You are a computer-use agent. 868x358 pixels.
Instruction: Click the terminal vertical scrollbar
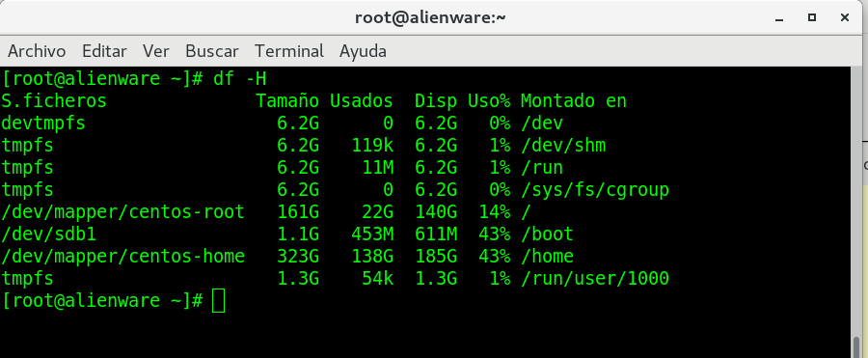(857, 211)
